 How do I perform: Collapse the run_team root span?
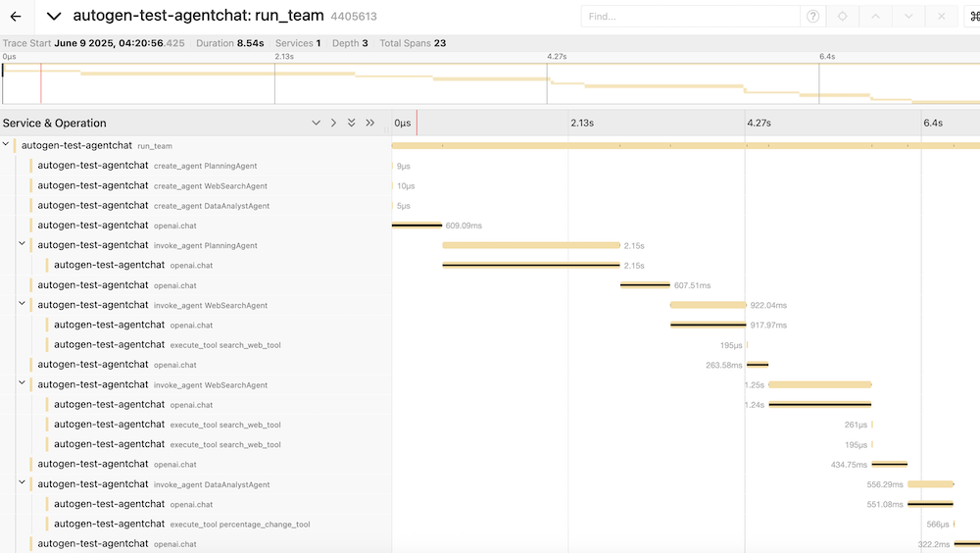click(6, 145)
